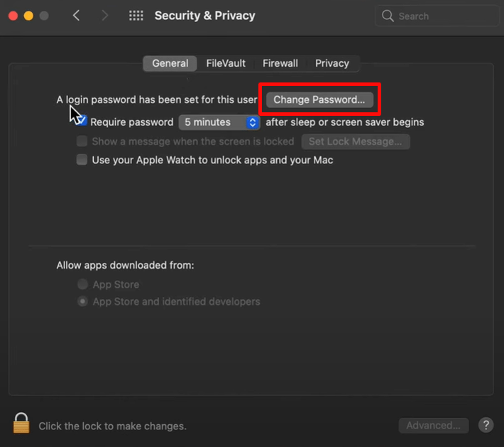
Task: Switch to the FileVault tab
Action: [226, 63]
